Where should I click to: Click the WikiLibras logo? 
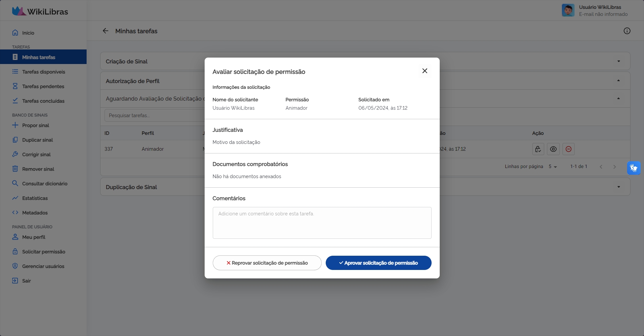pyautogui.click(x=40, y=11)
